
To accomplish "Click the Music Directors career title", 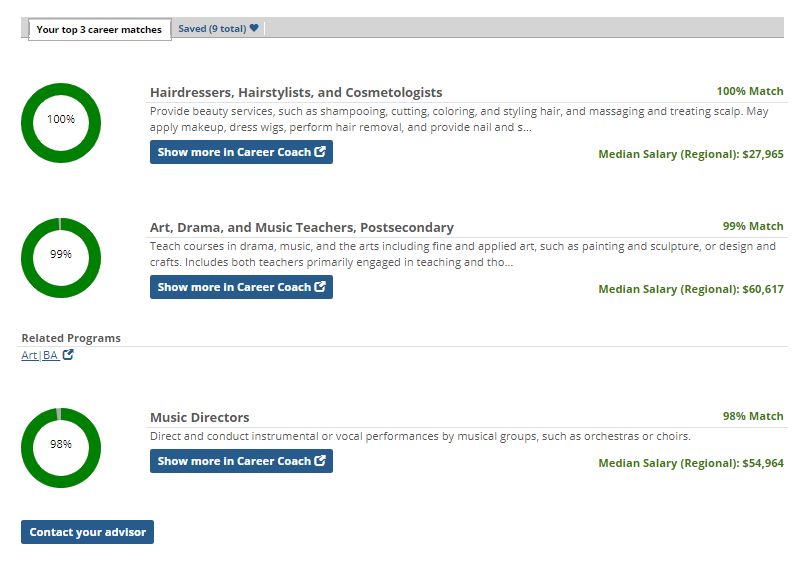I will (199, 417).
